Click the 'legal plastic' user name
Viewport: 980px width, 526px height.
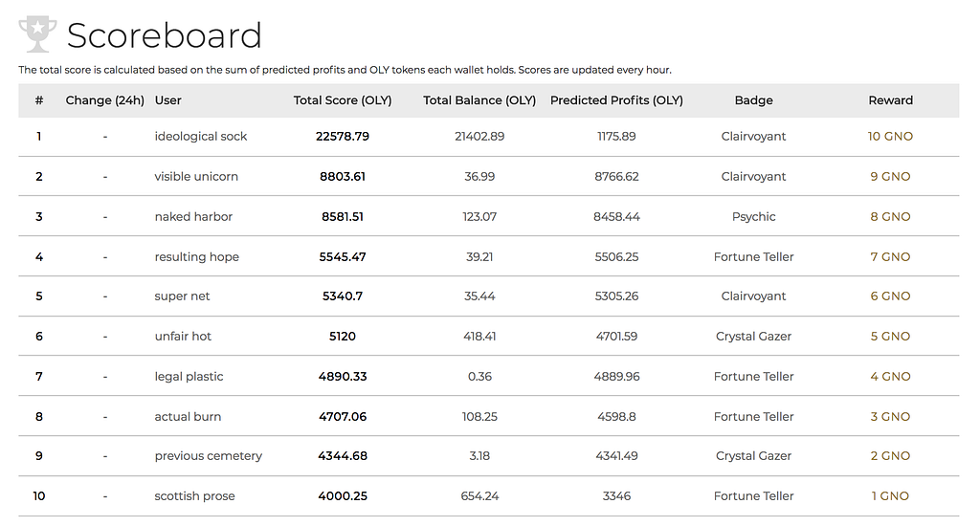[189, 377]
